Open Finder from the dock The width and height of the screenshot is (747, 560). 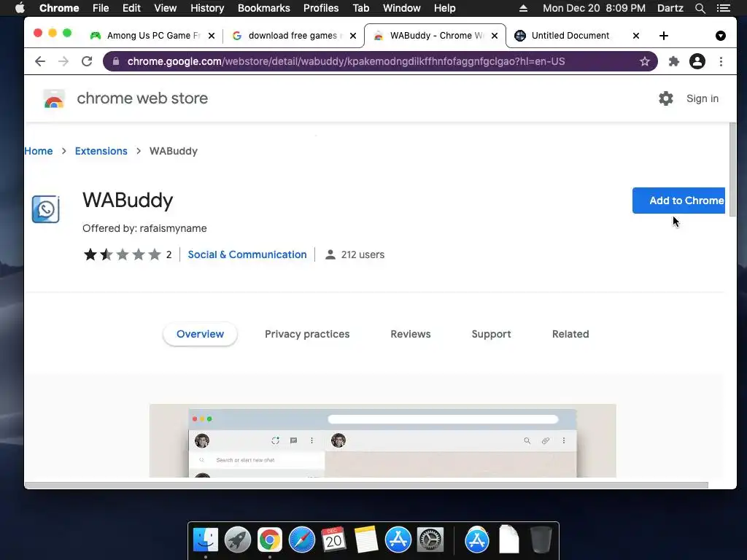tap(206, 540)
